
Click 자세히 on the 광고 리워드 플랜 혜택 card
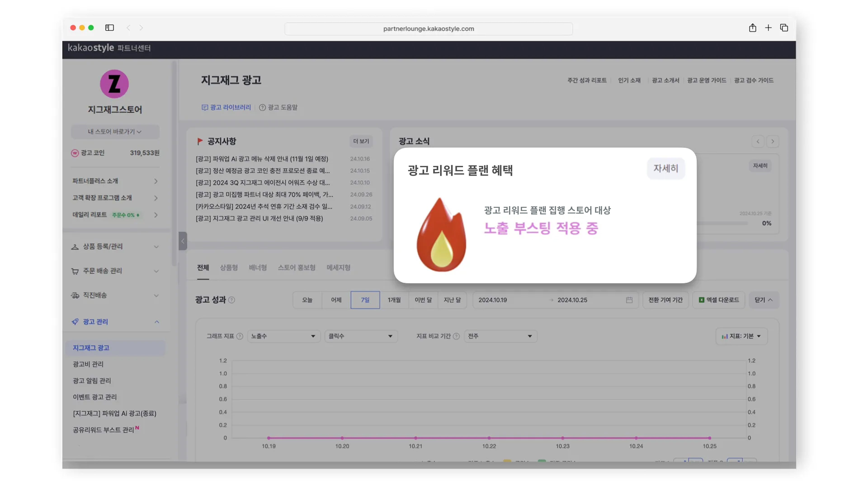(x=666, y=168)
